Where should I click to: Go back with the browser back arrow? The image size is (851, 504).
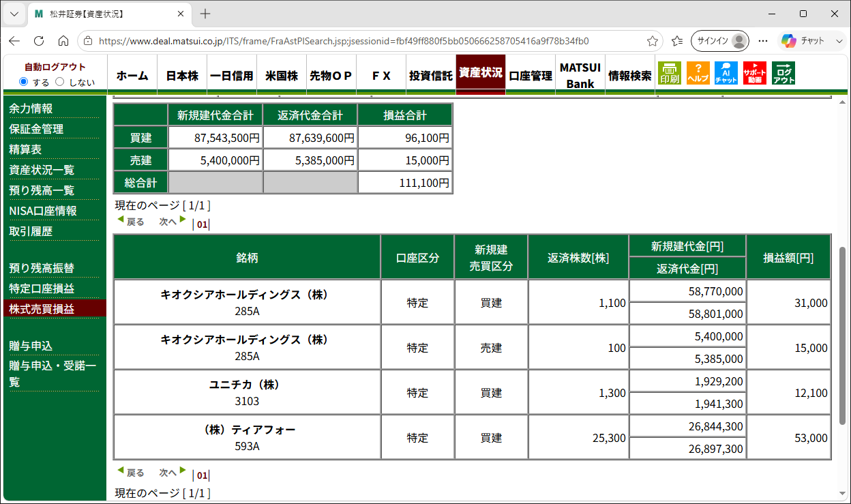pos(14,41)
